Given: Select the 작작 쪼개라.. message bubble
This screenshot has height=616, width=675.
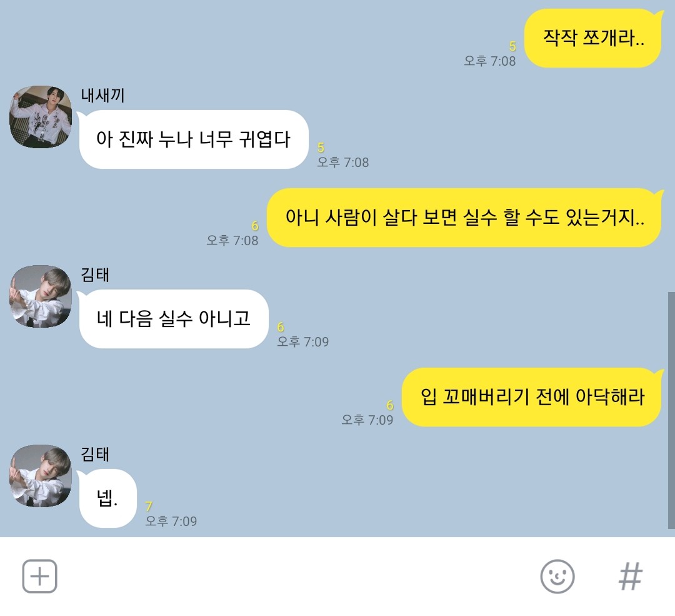Looking at the screenshot, I should pyautogui.click(x=592, y=38).
